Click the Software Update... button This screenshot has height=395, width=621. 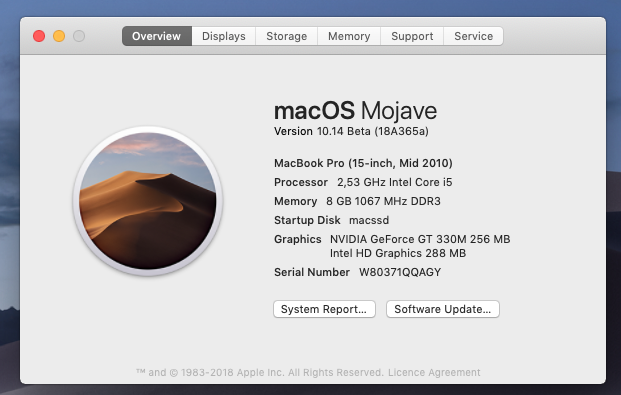point(442,309)
